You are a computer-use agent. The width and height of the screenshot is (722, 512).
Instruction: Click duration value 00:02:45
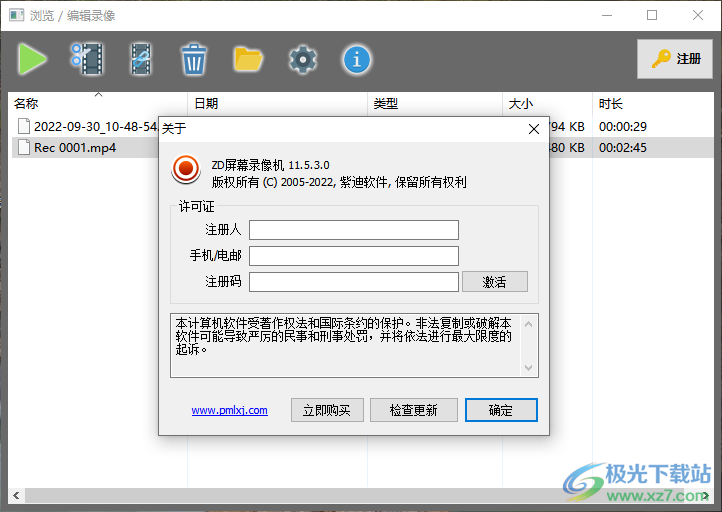623,148
